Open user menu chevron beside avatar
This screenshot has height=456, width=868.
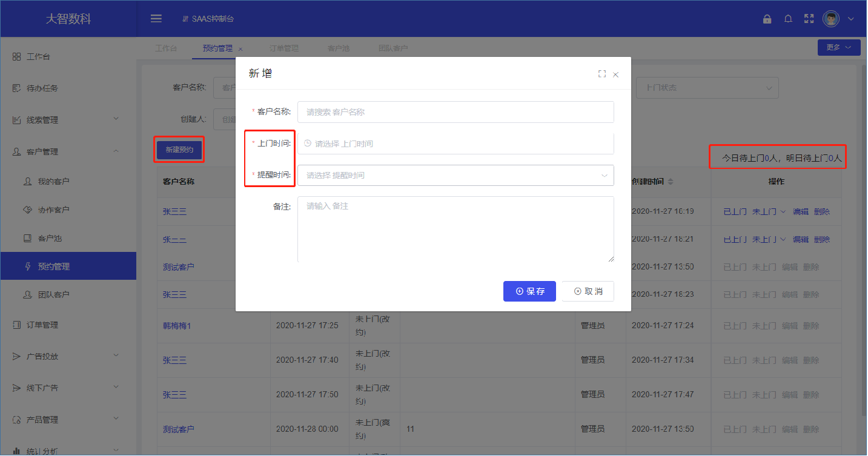tap(851, 19)
